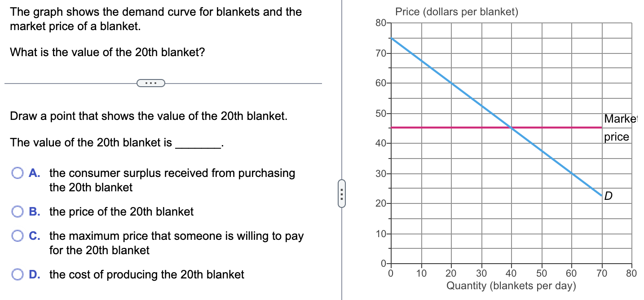Click the 40 tick on the quantity axis
Image resolution: width=644 pixels, height=300 pixels.
tap(512, 272)
